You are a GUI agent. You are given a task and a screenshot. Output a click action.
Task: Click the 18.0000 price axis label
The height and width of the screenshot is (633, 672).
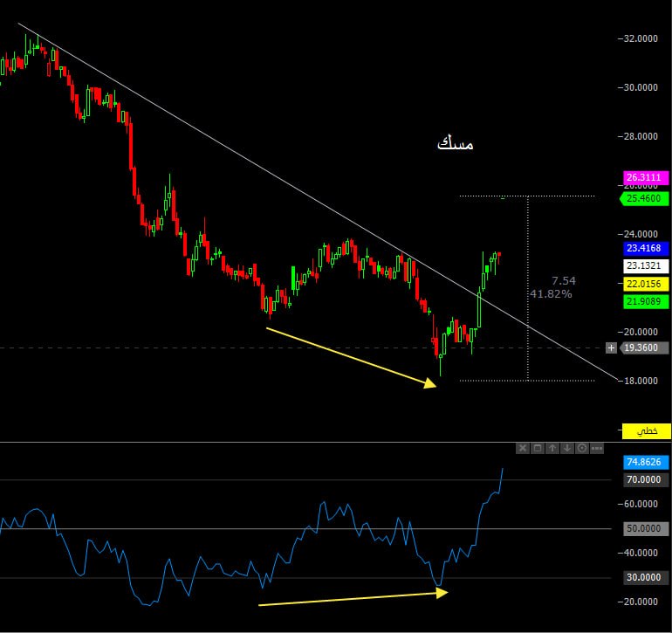click(x=641, y=381)
